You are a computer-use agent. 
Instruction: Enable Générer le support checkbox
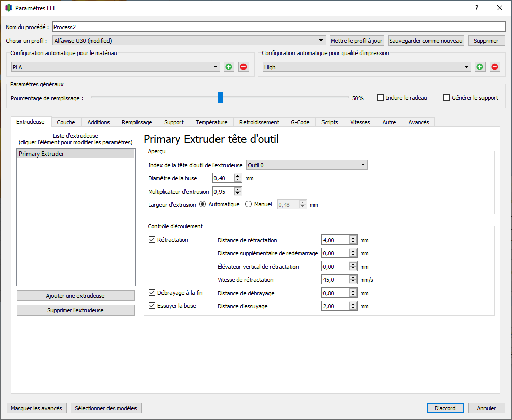[x=446, y=98]
